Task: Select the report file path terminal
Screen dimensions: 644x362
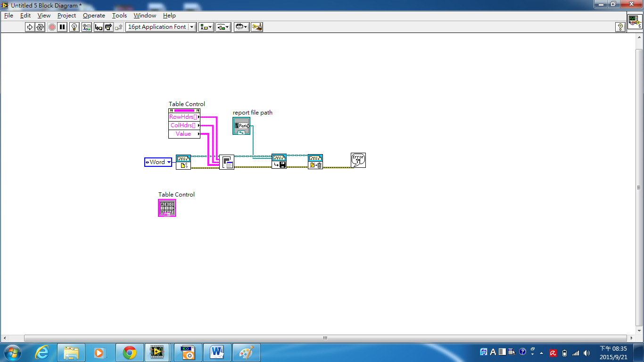Action: pyautogui.click(x=241, y=126)
